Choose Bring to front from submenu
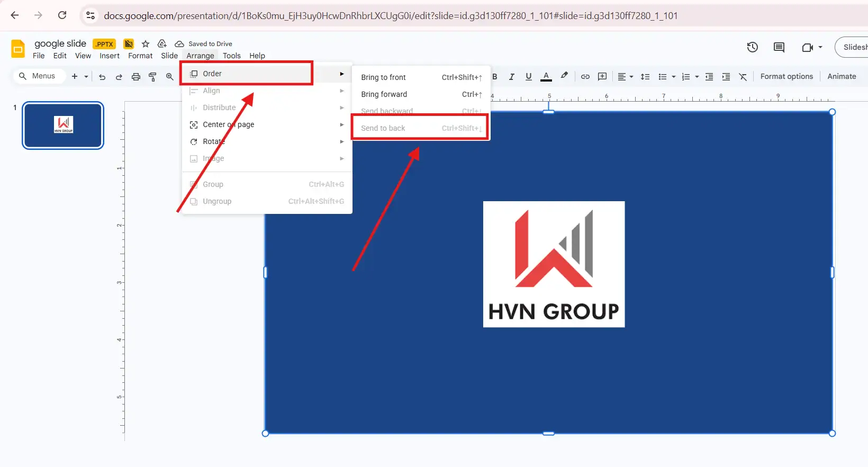This screenshot has height=467, width=868. (383, 77)
